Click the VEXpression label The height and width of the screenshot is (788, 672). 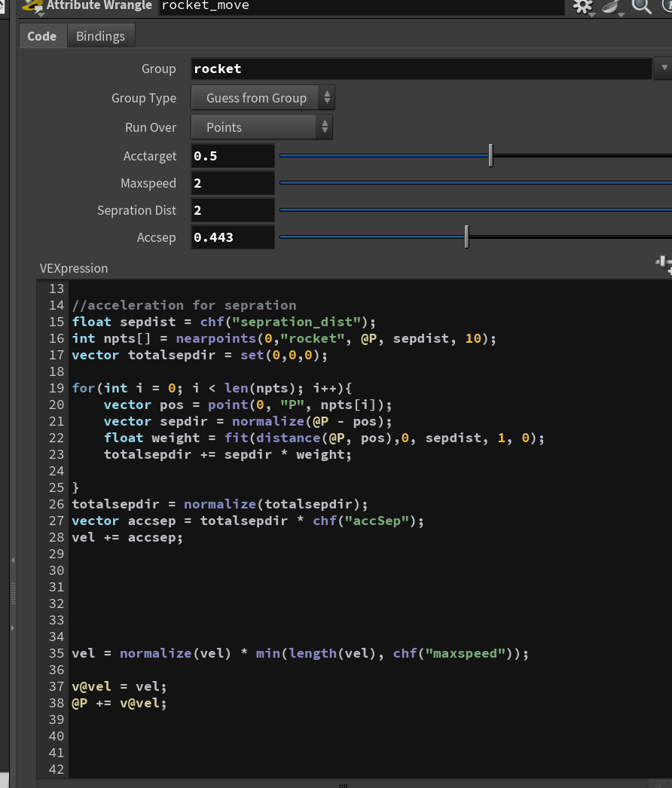(x=74, y=268)
